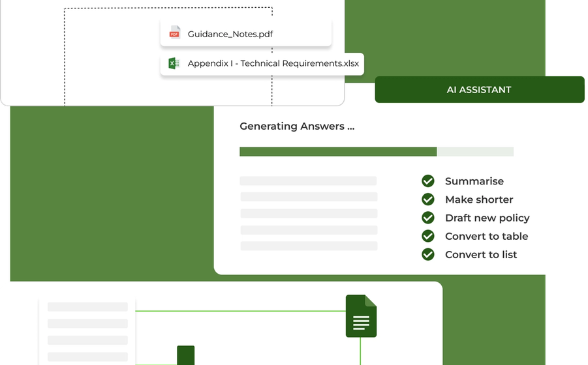Open Appendix I - Technical Requirements.xlsx file name

273,63
